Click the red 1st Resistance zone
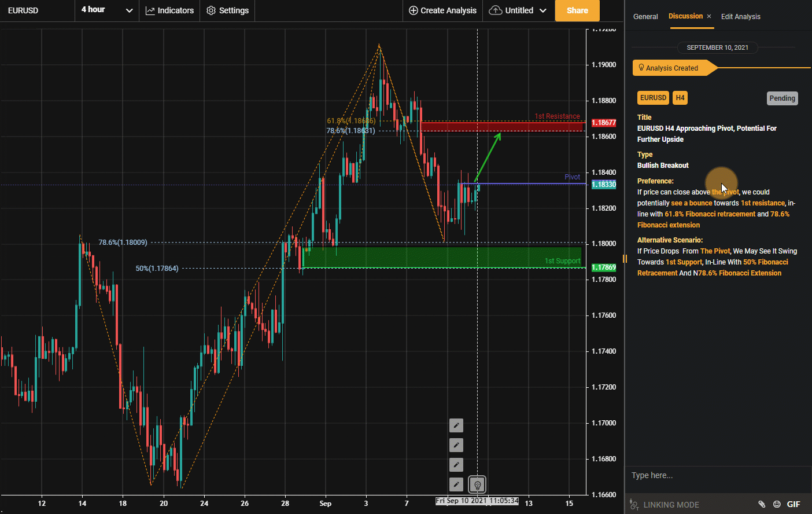This screenshot has width=812, height=514. coord(502,126)
